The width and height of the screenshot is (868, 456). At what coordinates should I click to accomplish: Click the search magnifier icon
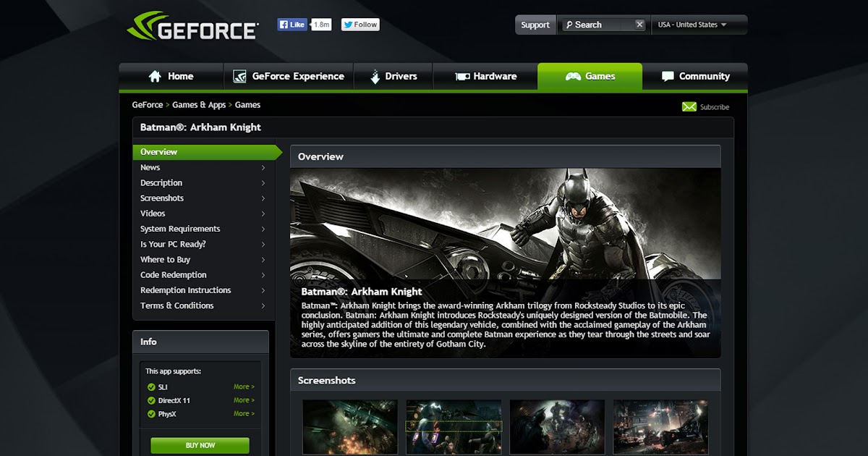tap(569, 25)
